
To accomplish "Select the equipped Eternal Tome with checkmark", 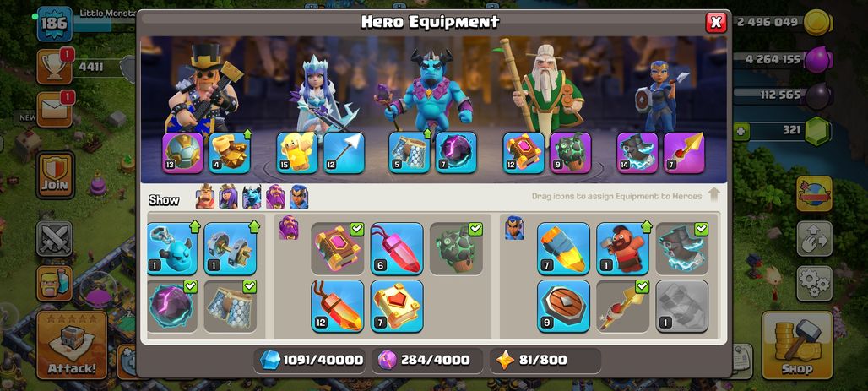I will (337, 248).
